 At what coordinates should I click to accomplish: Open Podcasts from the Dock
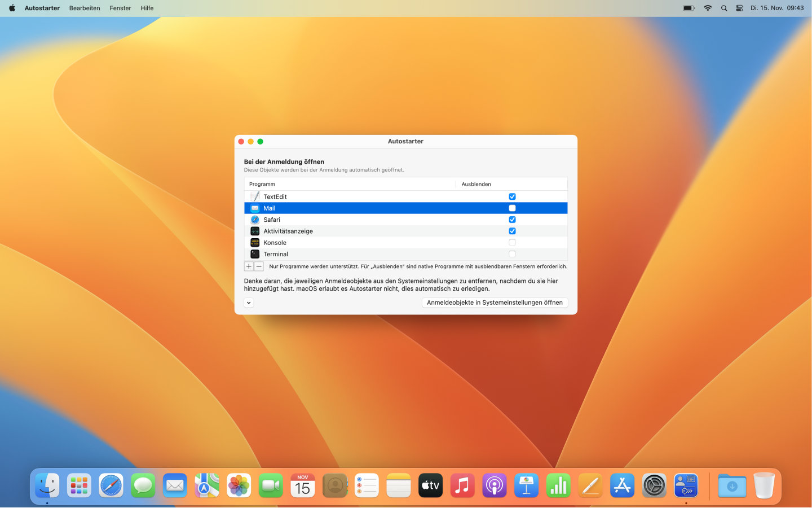[x=495, y=485]
